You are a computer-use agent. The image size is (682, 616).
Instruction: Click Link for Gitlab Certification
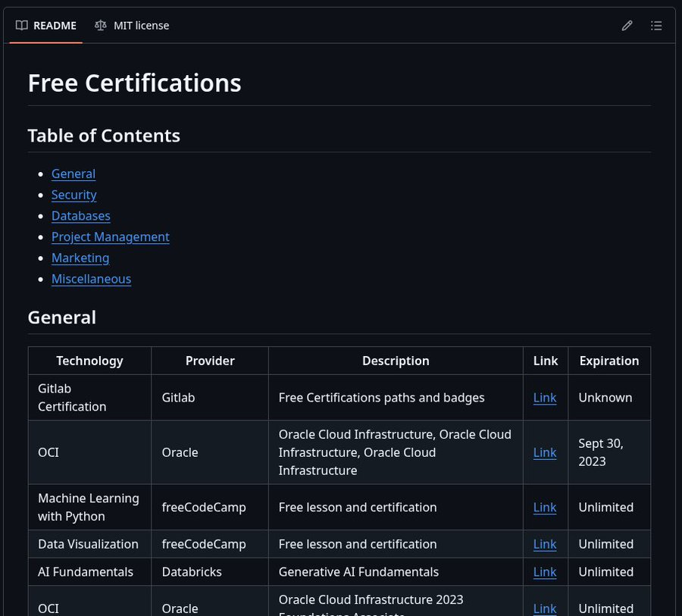pyautogui.click(x=545, y=397)
